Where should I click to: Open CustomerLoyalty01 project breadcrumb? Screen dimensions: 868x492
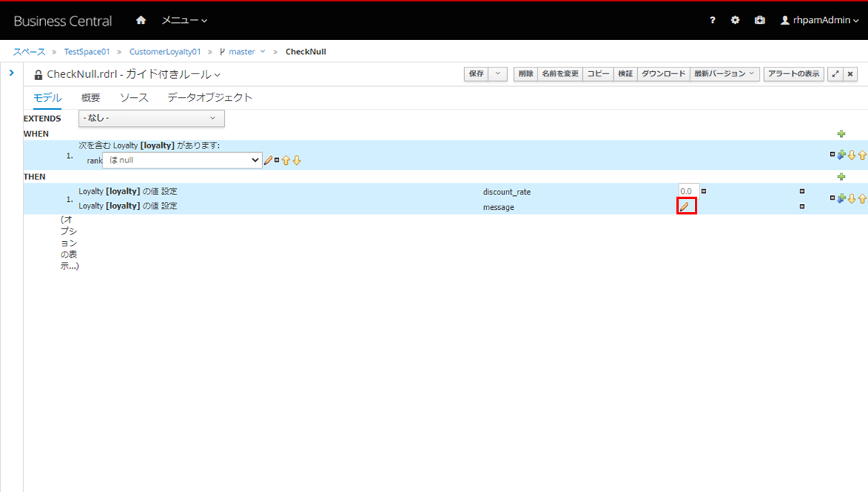coord(165,51)
